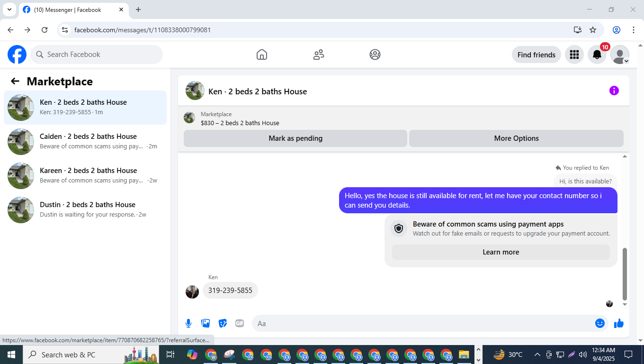The width and height of the screenshot is (644, 364).
Task: Click the "319-239-5855" message bubble
Action: tap(230, 291)
